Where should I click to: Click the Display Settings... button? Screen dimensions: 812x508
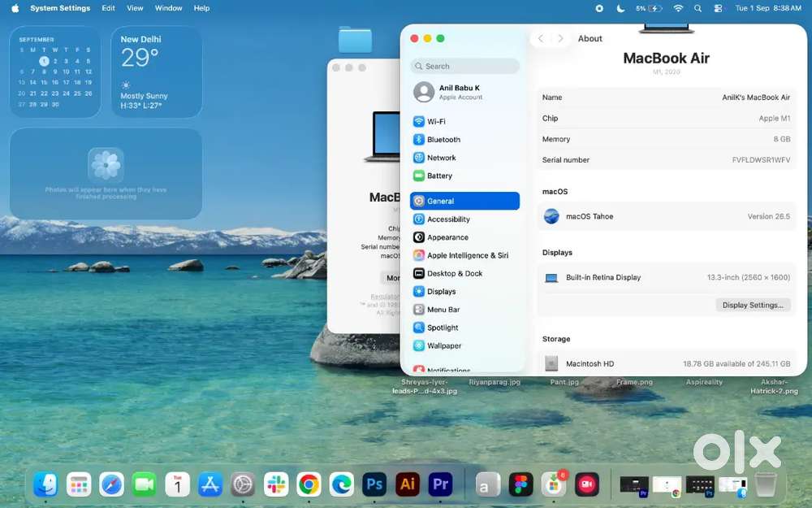[x=753, y=306]
